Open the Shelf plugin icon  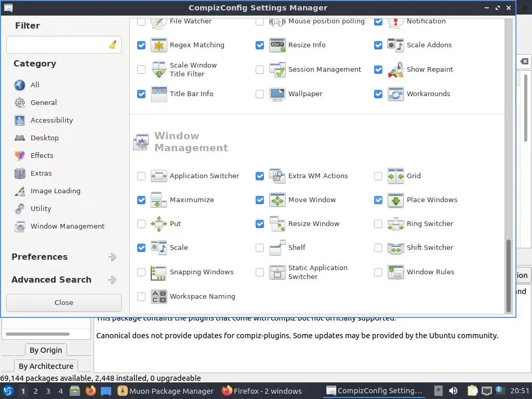point(277,248)
